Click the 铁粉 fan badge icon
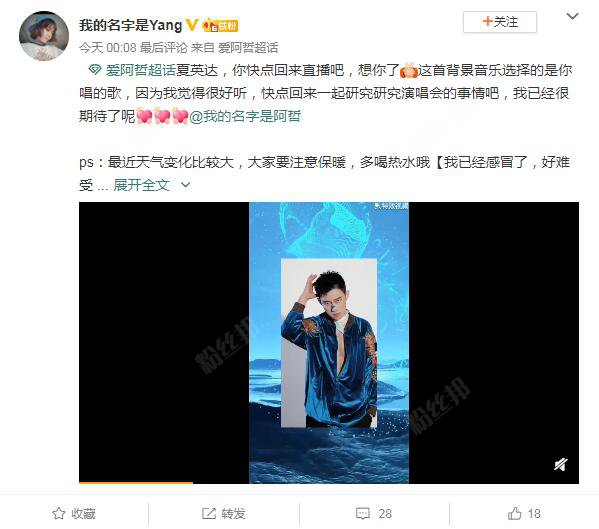 coord(220,26)
